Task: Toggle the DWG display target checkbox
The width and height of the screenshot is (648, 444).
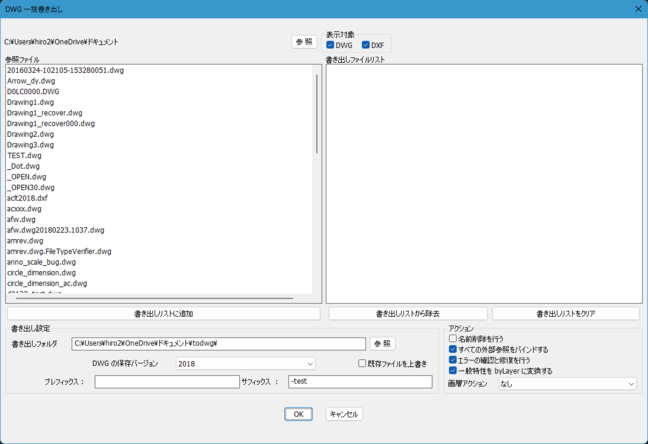Action: (332, 45)
